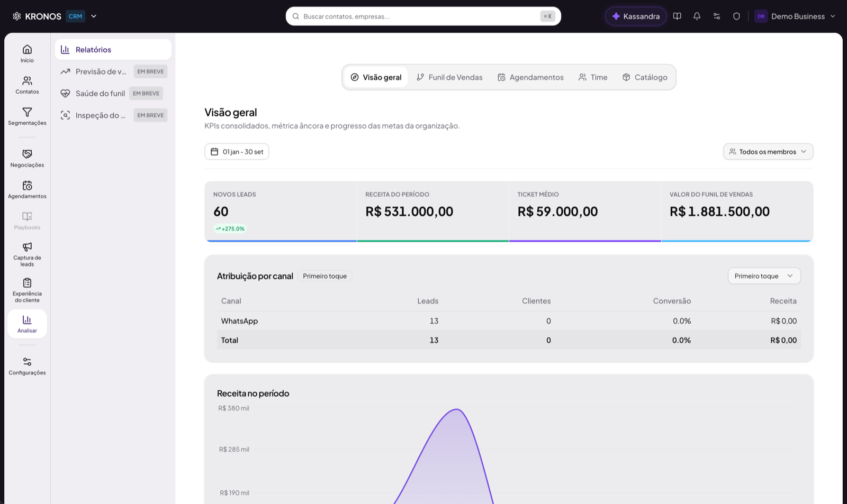This screenshot has height=504, width=847.
Task: Click the Novos Leads KPI card
Action: (281, 212)
